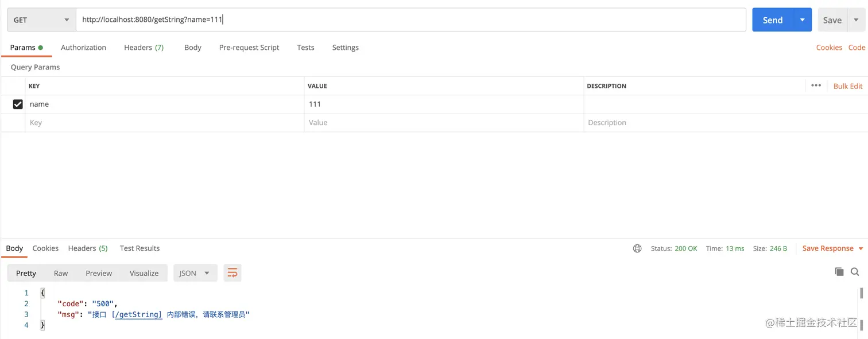Image resolution: width=868 pixels, height=339 pixels.
Task: Open the response Cookies tab
Action: 45,248
